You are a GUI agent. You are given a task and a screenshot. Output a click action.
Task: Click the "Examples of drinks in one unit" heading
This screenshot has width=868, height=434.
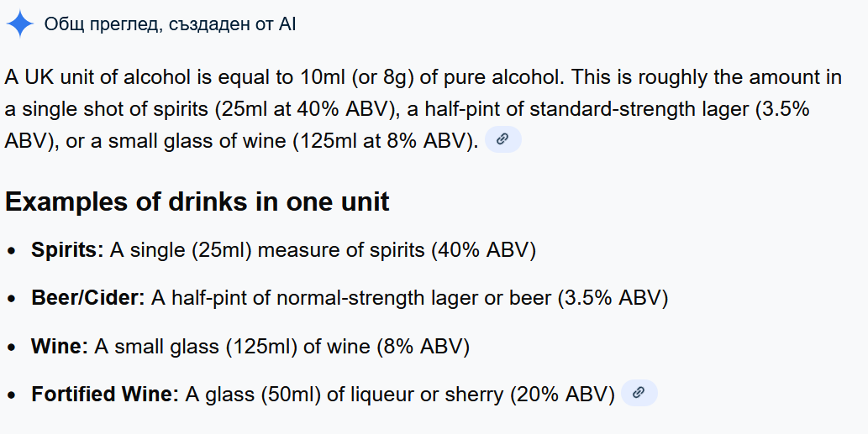pyautogui.click(x=197, y=202)
